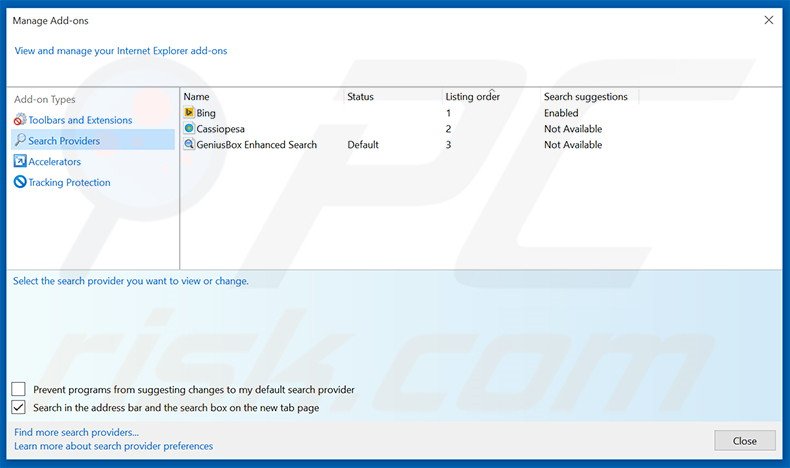This screenshot has width=790, height=468.
Task: Click Select the search provider instruction text
Action: pos(130,281)
